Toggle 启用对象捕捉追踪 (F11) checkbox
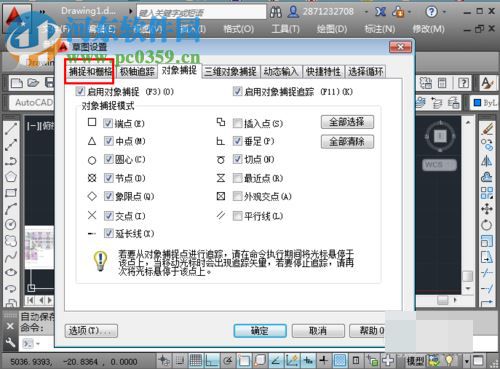The image size is (500, 369). [237, 91]
